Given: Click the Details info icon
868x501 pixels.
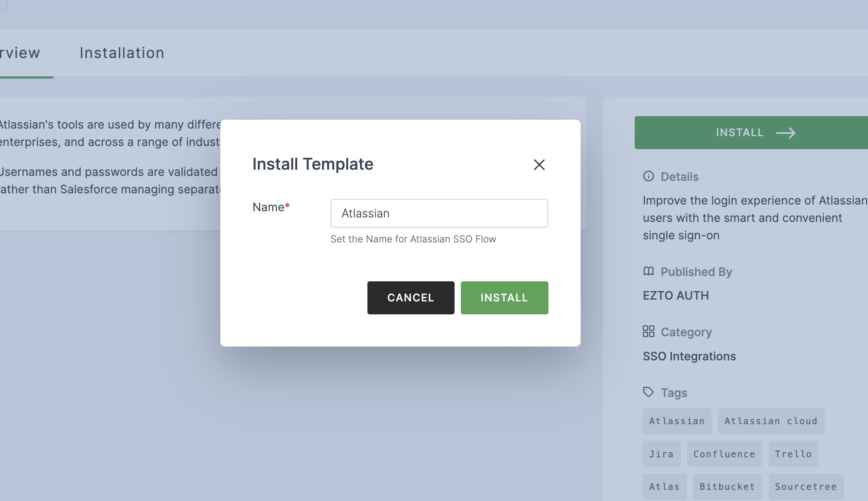Looking at the screenshot, I should [648, 176].
